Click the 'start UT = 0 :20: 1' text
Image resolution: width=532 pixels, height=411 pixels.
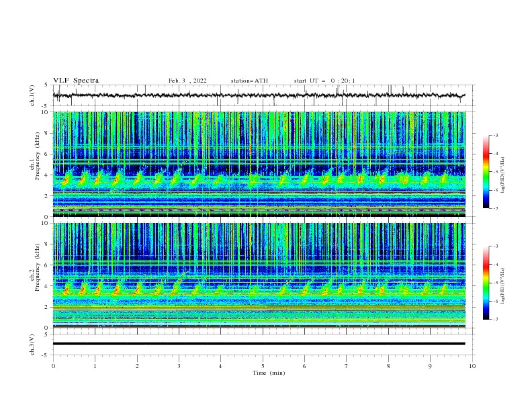pos(324,81)
